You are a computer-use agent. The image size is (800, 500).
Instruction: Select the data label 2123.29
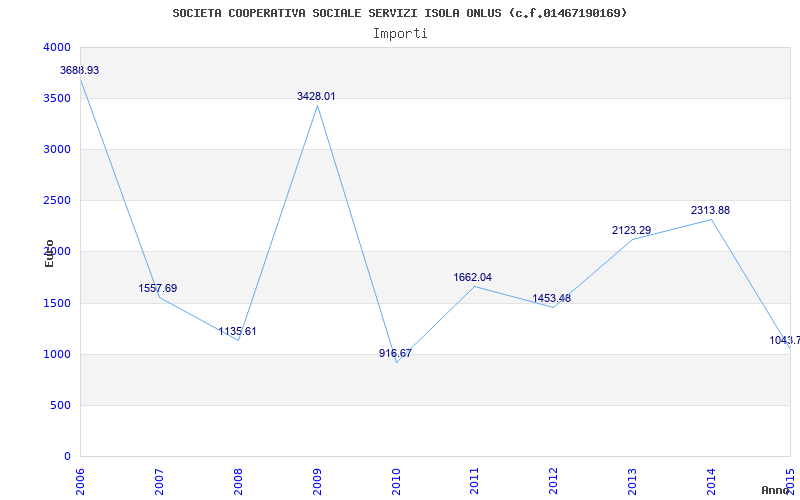[632, 230]
